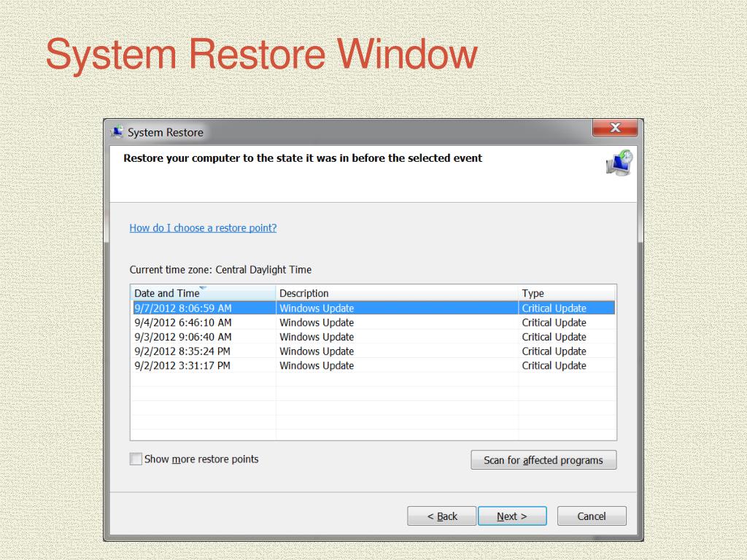
Task: Sort by Description column header
Action: pos(397,293)
